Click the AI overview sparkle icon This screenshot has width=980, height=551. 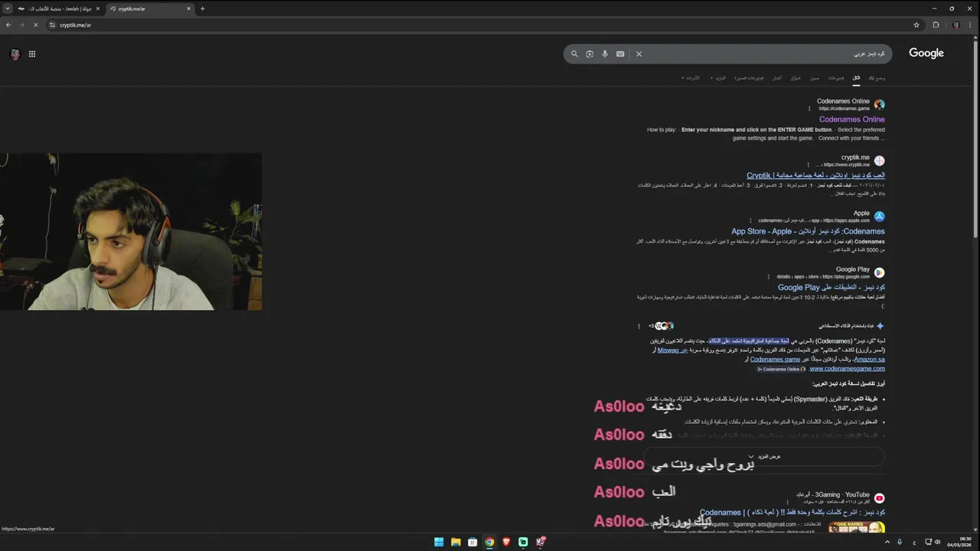tap(880, 326)
